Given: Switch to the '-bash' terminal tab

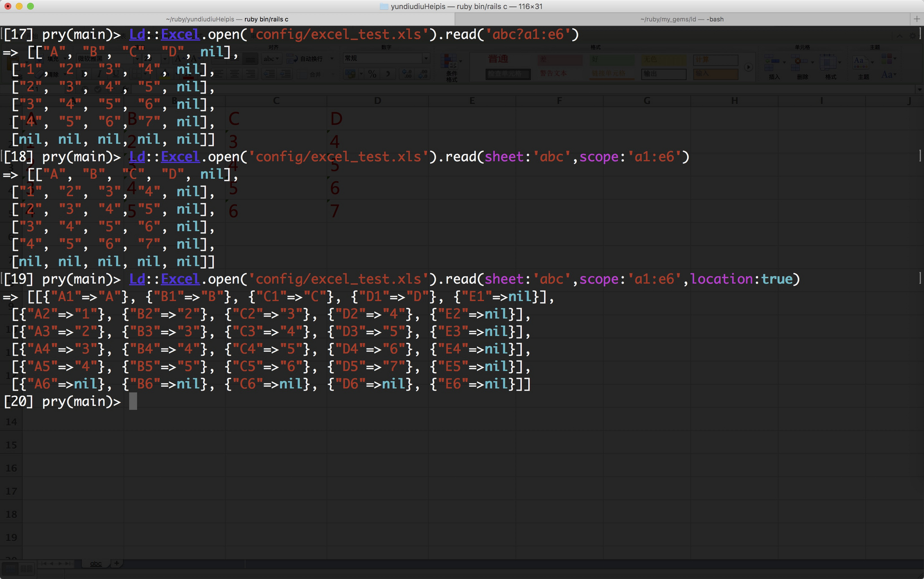Looking at the screenshot, I should [x=682, y=19].
